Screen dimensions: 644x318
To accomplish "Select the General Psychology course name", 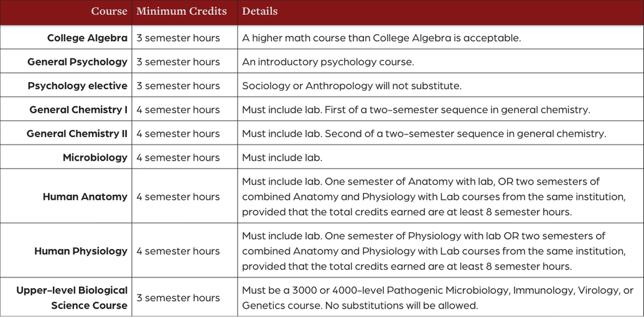I will pyautogui.click(x=77, y=62).
